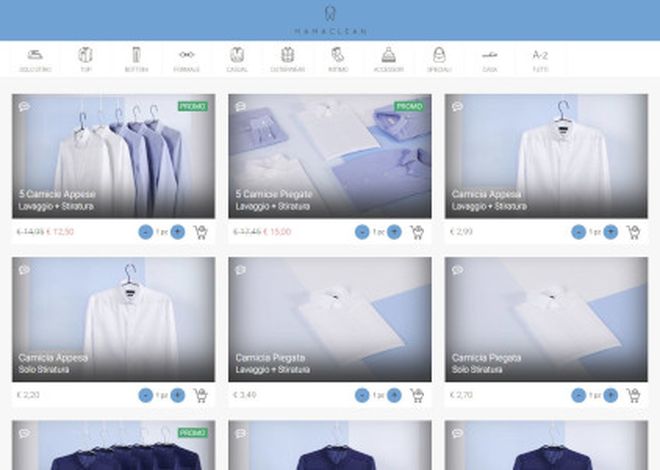Image resolution: width=660 pixels, height=470 pixels.
Task: Open comment icon on 5 Camicie Appese card
Action: tap(24, 106)
